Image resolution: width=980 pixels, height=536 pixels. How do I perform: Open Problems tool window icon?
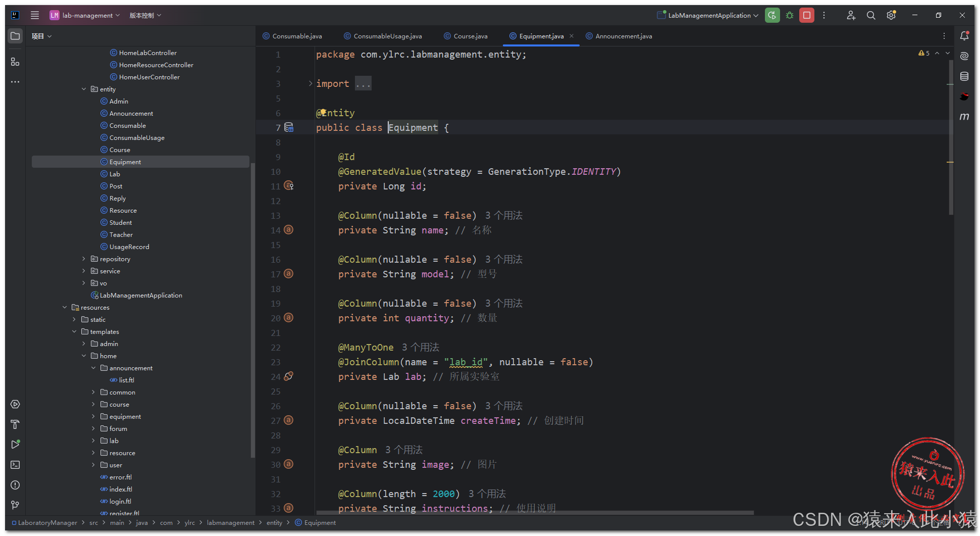click(x=15, y=485)
